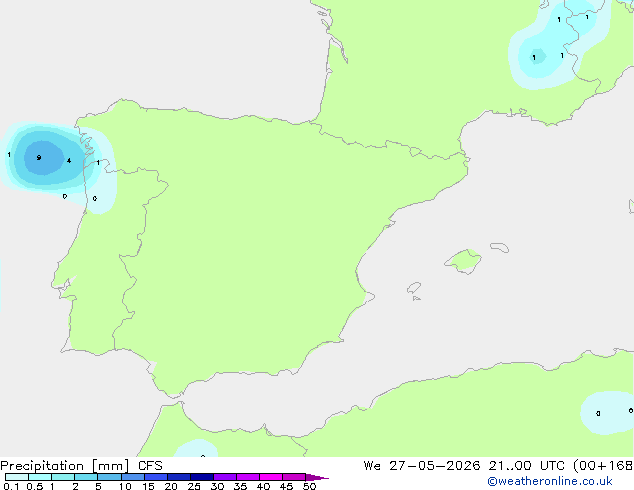
Task: Click the Ibiza island outline
Action: click(414, 288)
